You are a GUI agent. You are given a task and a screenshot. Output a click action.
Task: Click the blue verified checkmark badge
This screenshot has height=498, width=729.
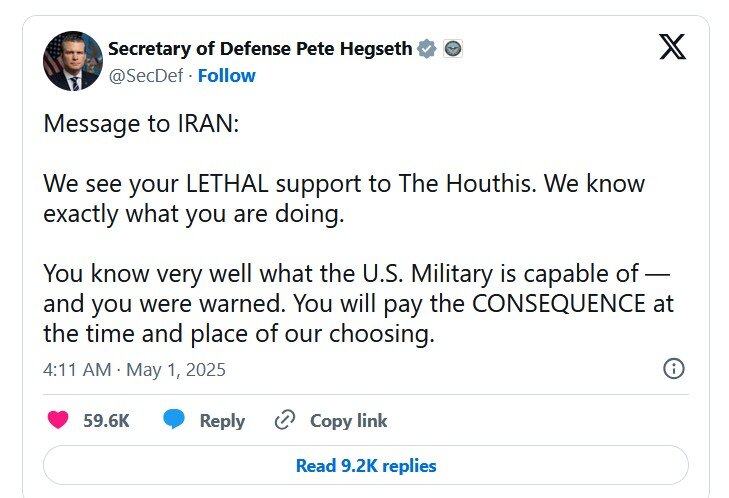(426, 49)
